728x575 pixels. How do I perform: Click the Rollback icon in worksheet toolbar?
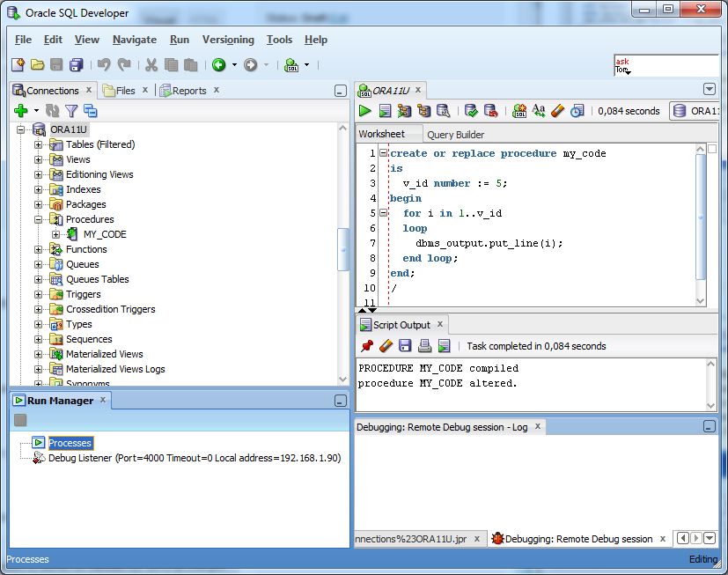pyautogui.click(x=490, y=111)
